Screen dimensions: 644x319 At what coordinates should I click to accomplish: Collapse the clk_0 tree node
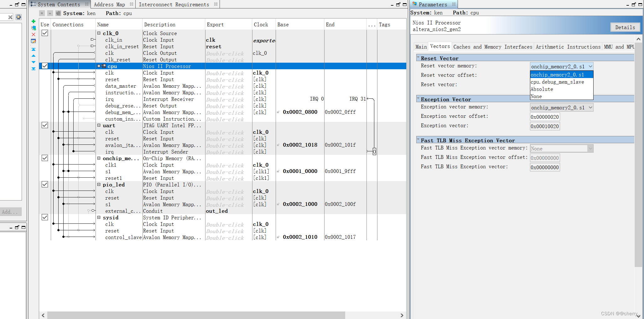coord(99,33)
